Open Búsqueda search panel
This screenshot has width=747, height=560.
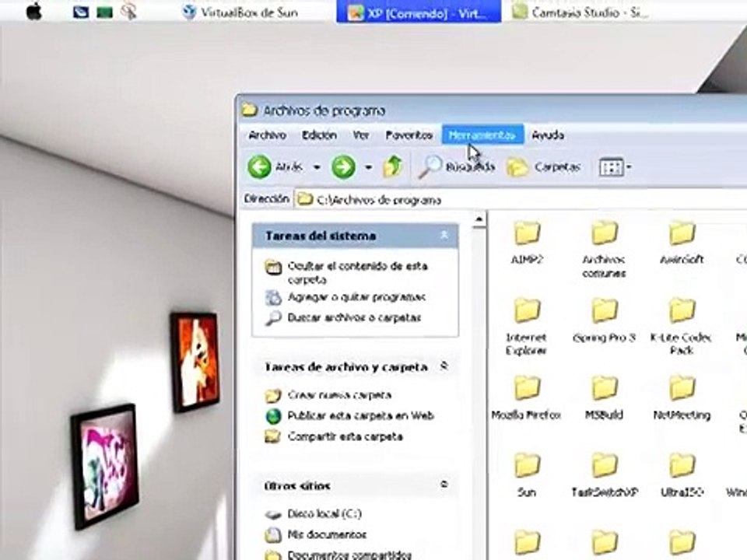(457, 166)
